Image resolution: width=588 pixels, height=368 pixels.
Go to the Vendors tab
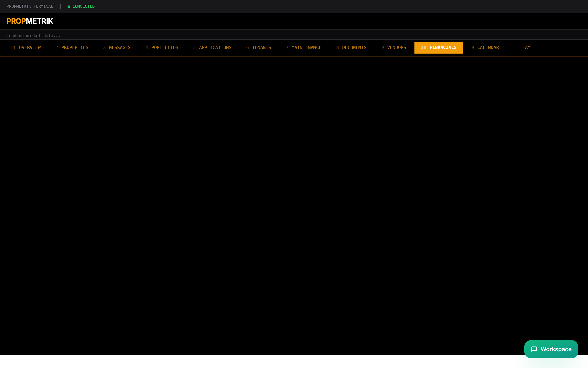394,48
